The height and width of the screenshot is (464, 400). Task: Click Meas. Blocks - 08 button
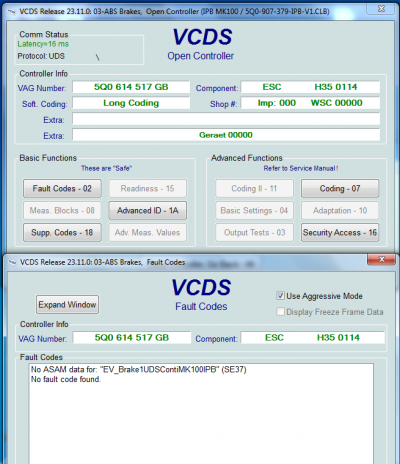[62, 210]
